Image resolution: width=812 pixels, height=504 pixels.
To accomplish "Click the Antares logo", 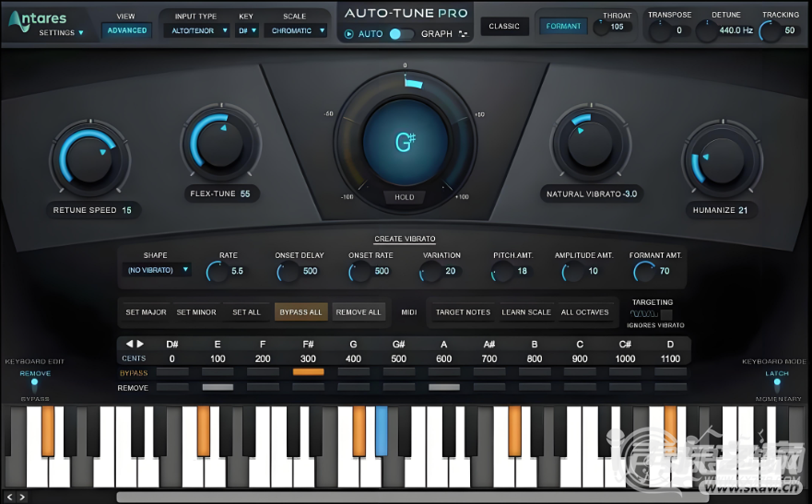I will click(37, 19).
